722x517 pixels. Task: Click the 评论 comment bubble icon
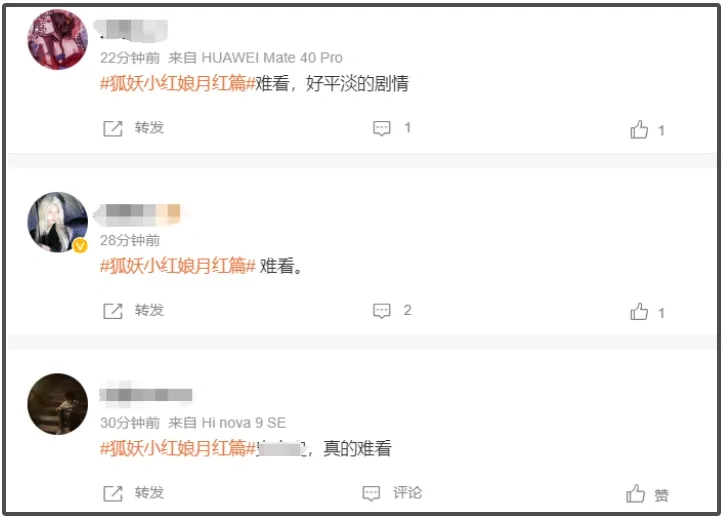pos(371,494)
